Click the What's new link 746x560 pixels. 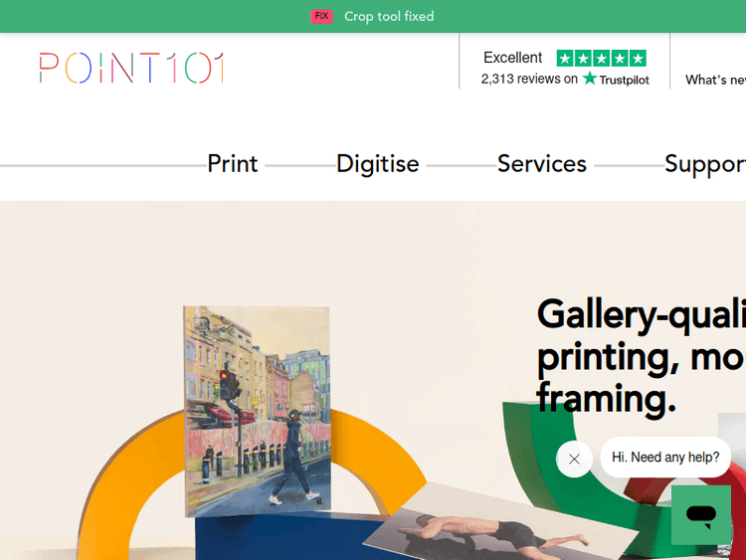715,80
